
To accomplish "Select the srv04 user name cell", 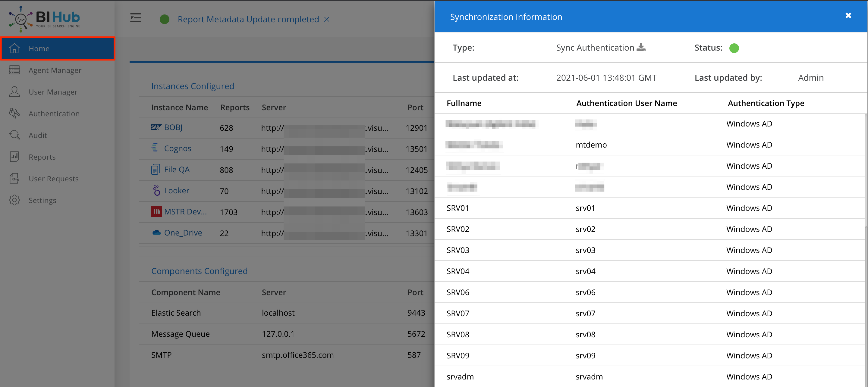I will click(x=585, y=271).
